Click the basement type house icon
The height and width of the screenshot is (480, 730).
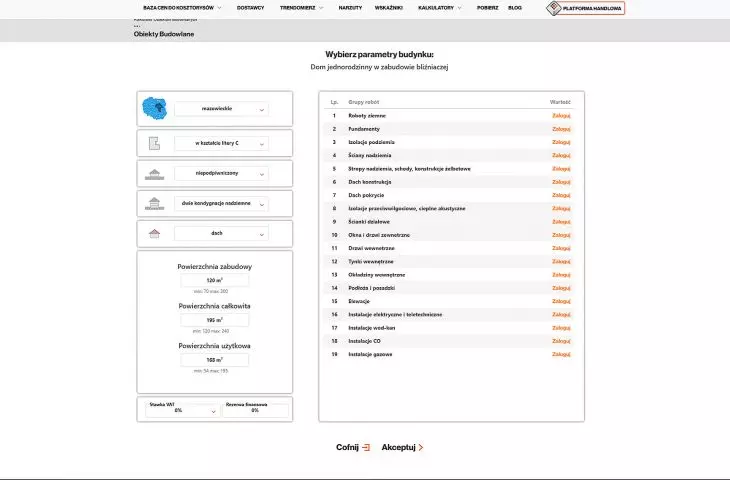pyautogui.click(x=155, y=174)
